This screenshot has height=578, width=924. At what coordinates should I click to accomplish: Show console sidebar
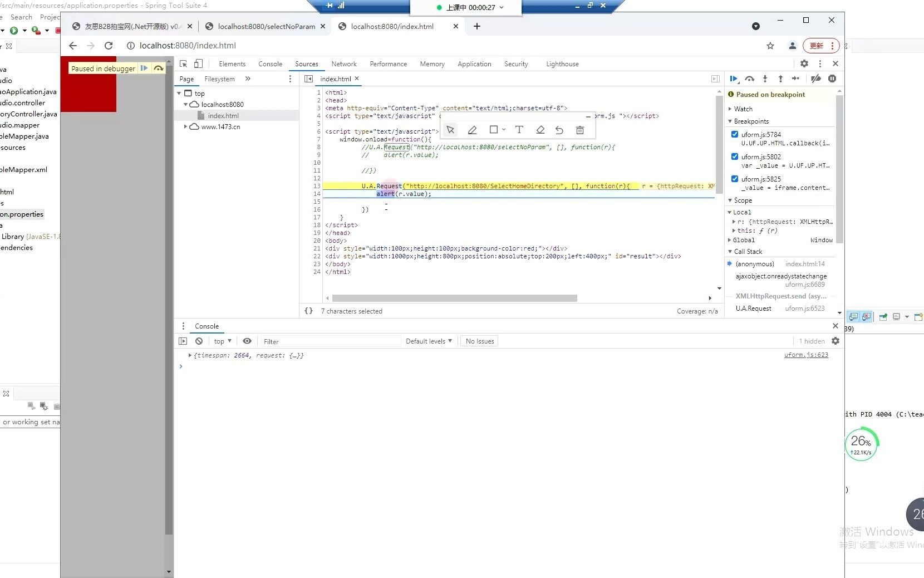(x=183, y=341)
